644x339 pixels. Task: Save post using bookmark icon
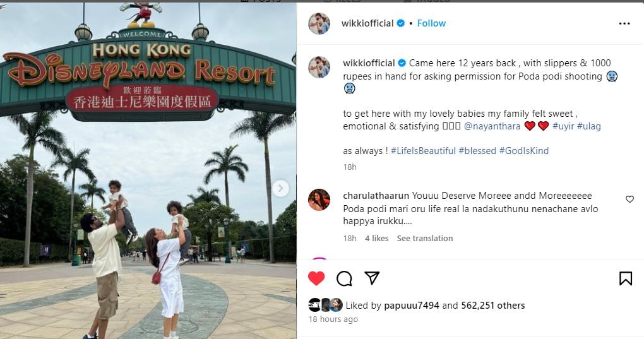coord(626,278)
